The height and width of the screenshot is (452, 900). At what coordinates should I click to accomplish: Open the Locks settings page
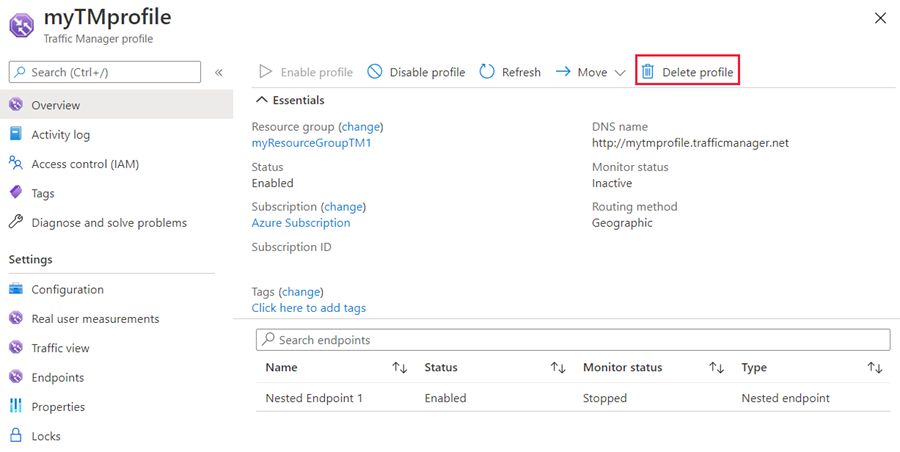pos(45,436)
